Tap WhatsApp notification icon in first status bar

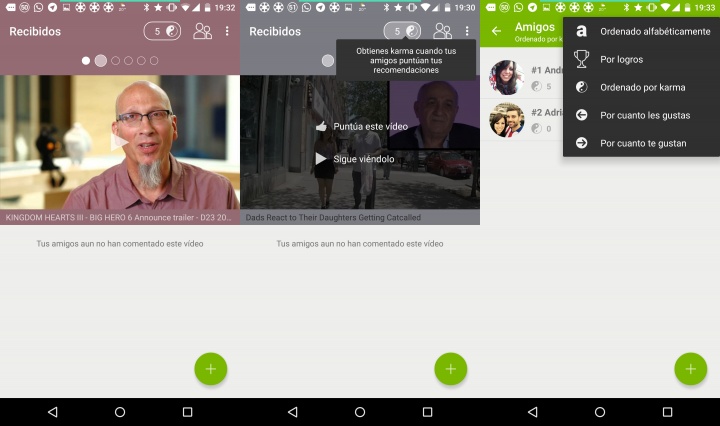(38, 7)
